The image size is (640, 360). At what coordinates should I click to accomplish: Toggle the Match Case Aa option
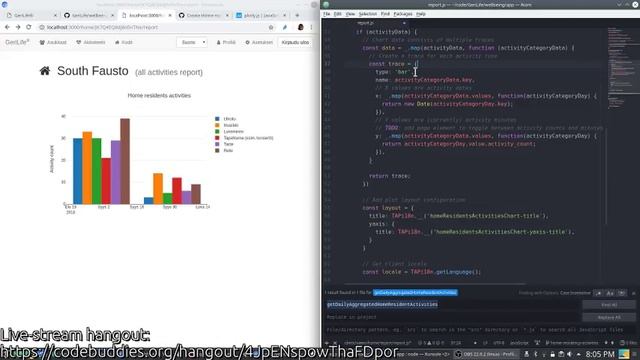pyautogui.click(x=610, y=293)
